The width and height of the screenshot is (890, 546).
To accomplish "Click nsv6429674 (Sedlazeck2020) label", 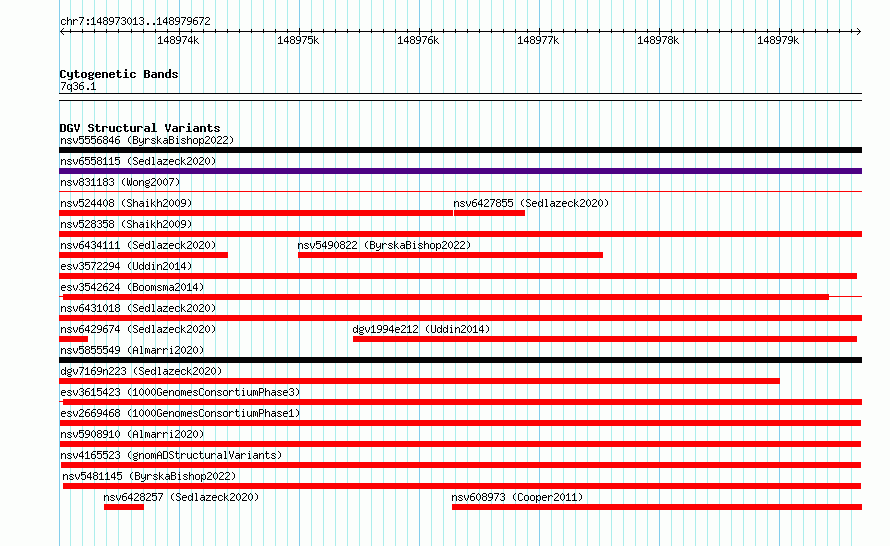I will coord(138,329).
